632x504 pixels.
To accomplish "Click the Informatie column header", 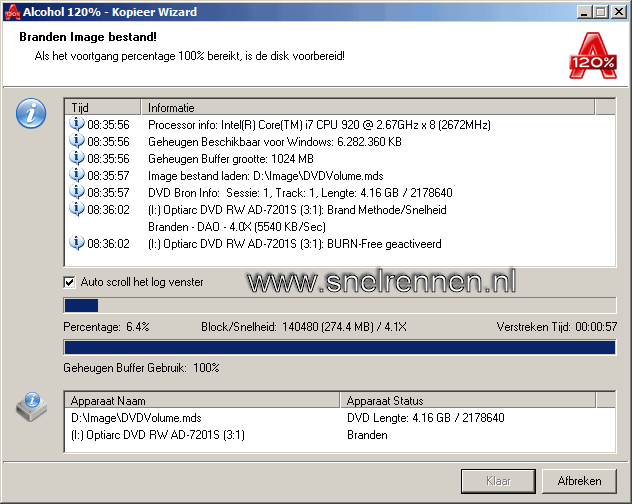I will point(368,107).
